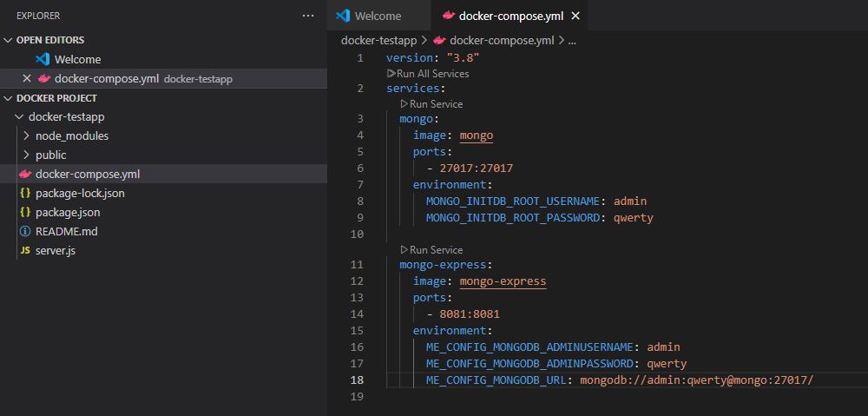This screenshot has height=416, width=868.
Task: Click line number 10 in the gutter
Action: tap(357, 234)
